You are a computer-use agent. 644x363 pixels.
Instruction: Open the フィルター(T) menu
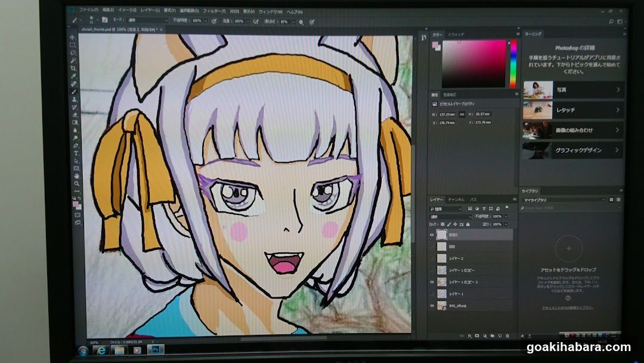[x=214, y=11]
